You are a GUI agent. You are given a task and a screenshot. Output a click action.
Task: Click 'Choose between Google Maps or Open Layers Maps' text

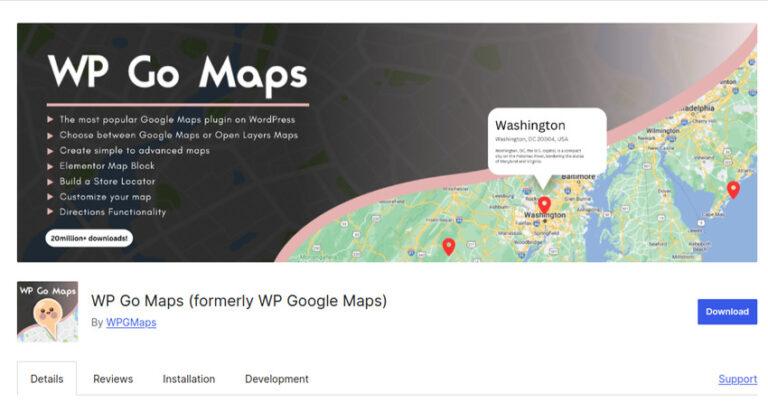click(x=179, y=135)
